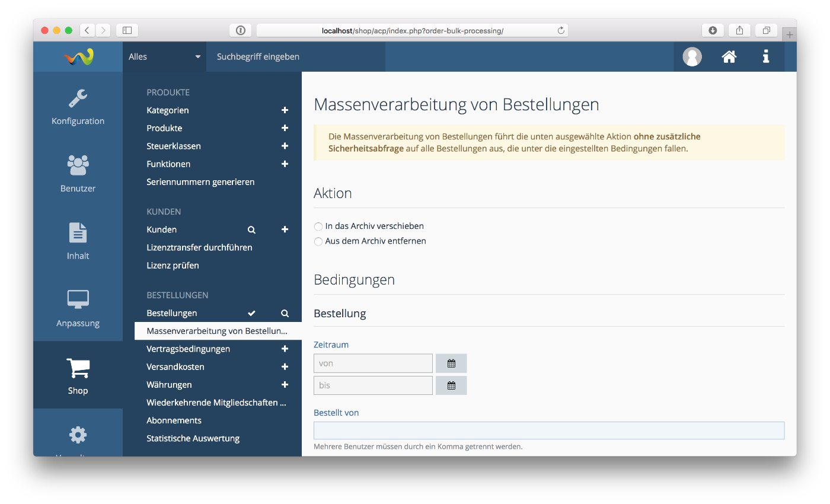
Task: Click the 'Bestellt von' input field
Action: click(548, 430)
